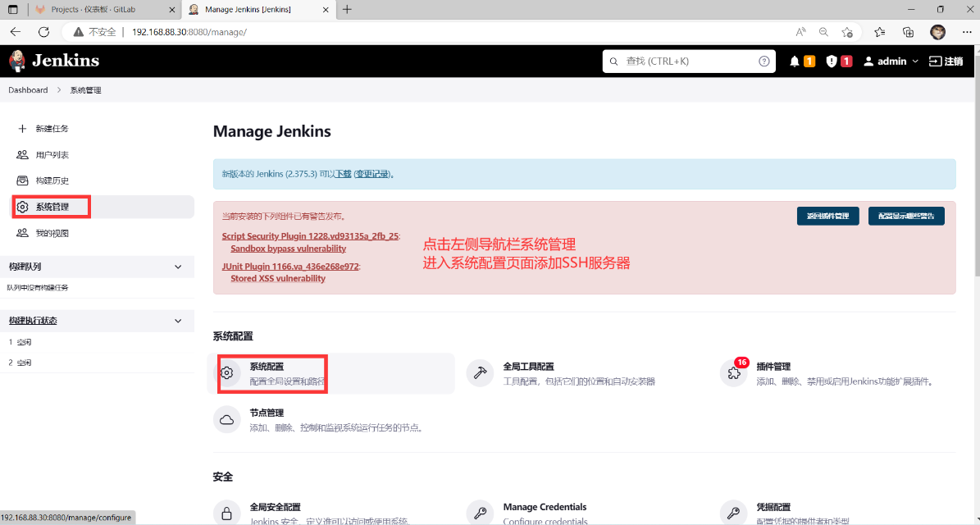
Task: Click the people icon beside 用户列表
Action: click(x=22, y=155)
